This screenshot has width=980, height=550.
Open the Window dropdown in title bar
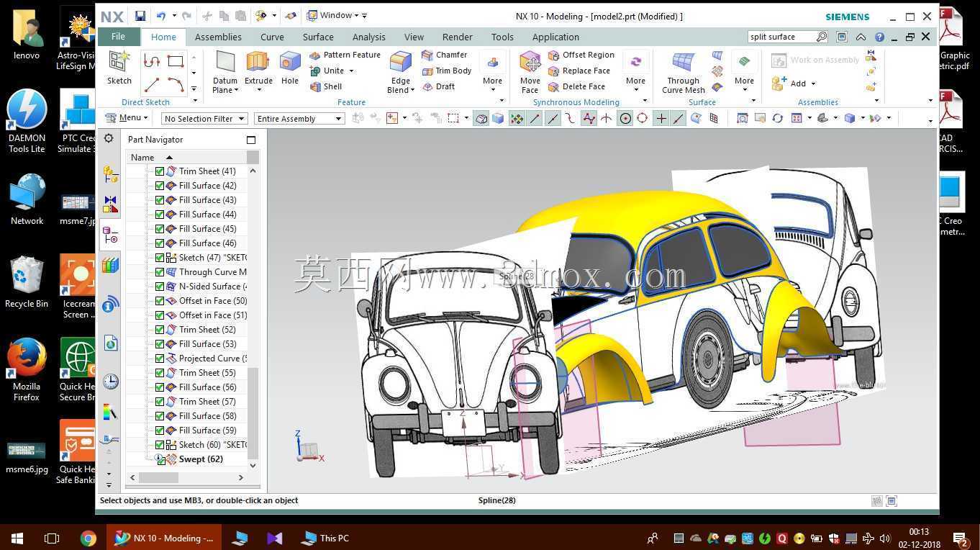point(337,16)
